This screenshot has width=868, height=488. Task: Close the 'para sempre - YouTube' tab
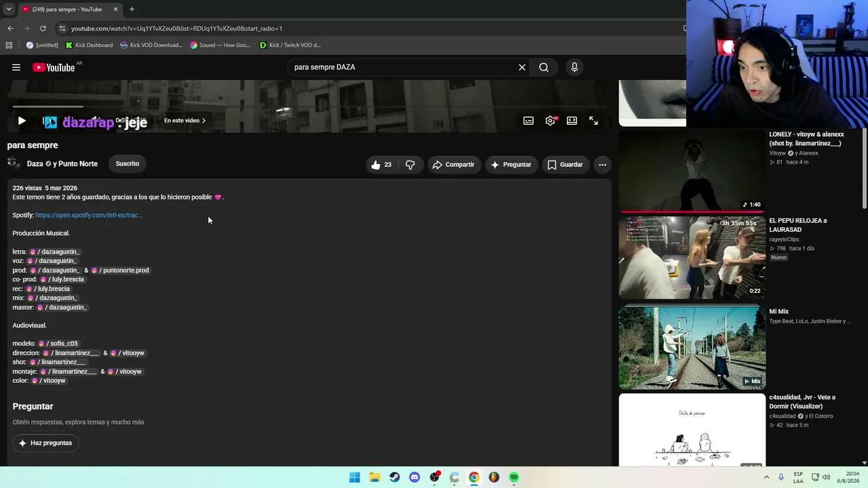[x=115, y=9]
